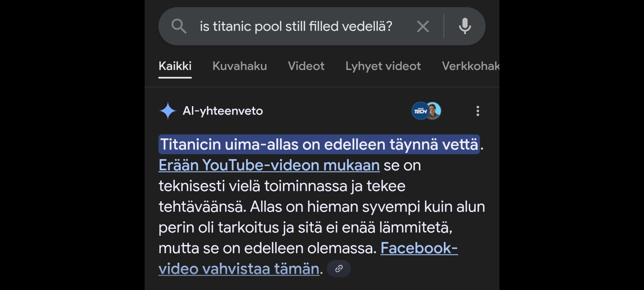Open the partially visible Verkkohaku tab
Screen dimensions: 644x290
tap(470, 66)
